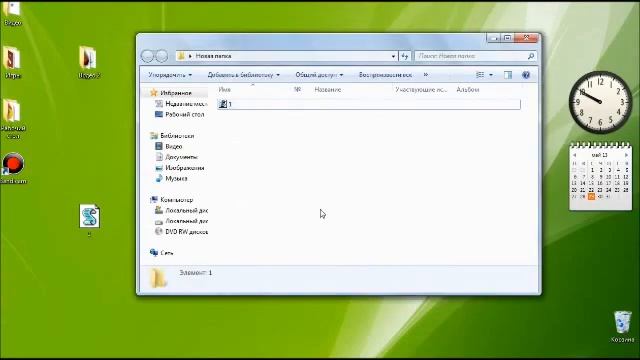Click the folder icon in the address bar
This screenshot has width=640, height=360.
point(181,56)
